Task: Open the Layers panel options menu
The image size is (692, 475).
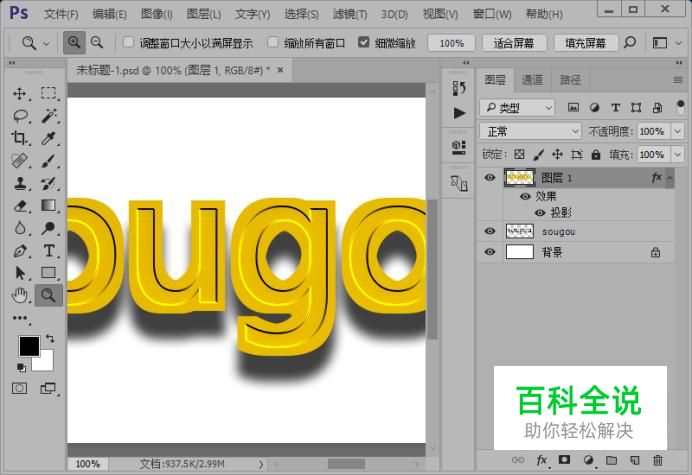Action: [678, 80]
